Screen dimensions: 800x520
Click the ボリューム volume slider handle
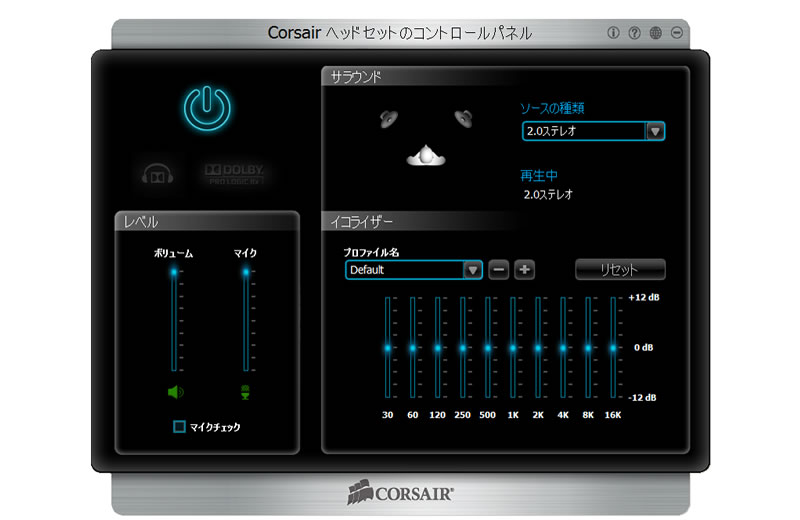pyautogui.click(x=174, y=272)
